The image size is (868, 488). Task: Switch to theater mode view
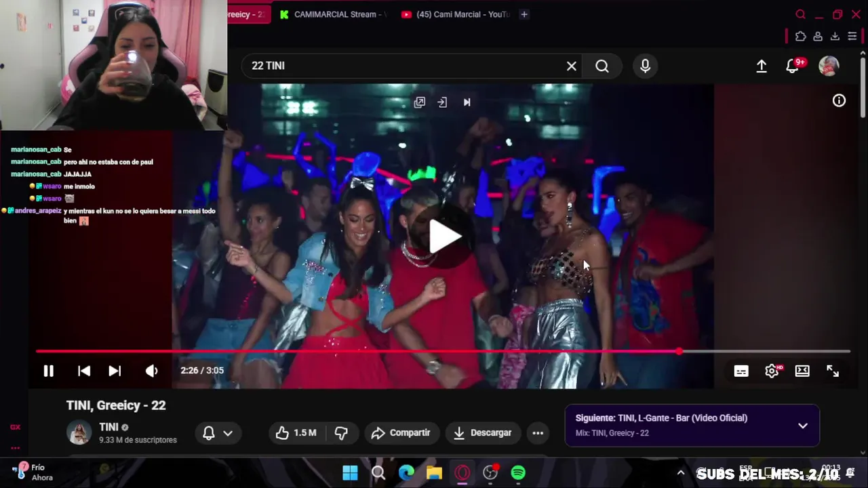802,371
